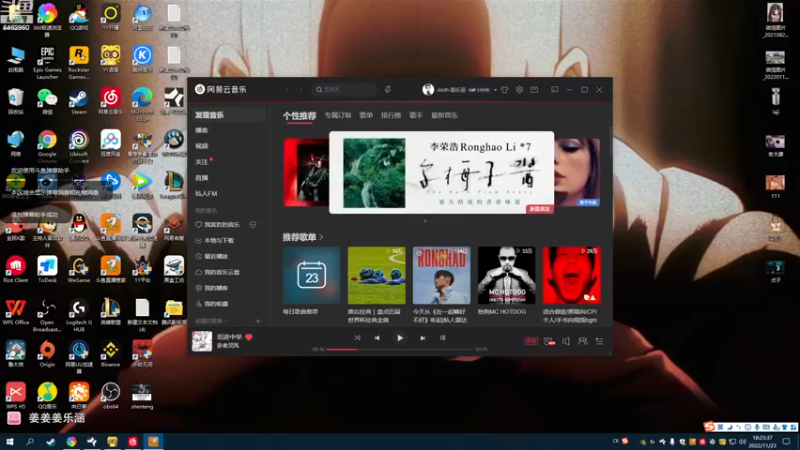Viewport: 800px width, 450px height.
Task: Skip to previous track
Action: [x=377, y=338]
